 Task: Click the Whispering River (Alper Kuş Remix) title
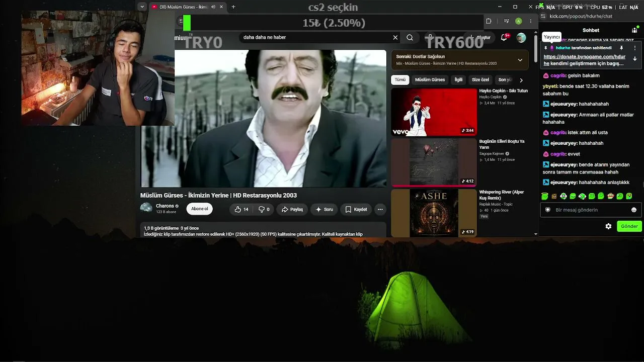click(502, 195)
